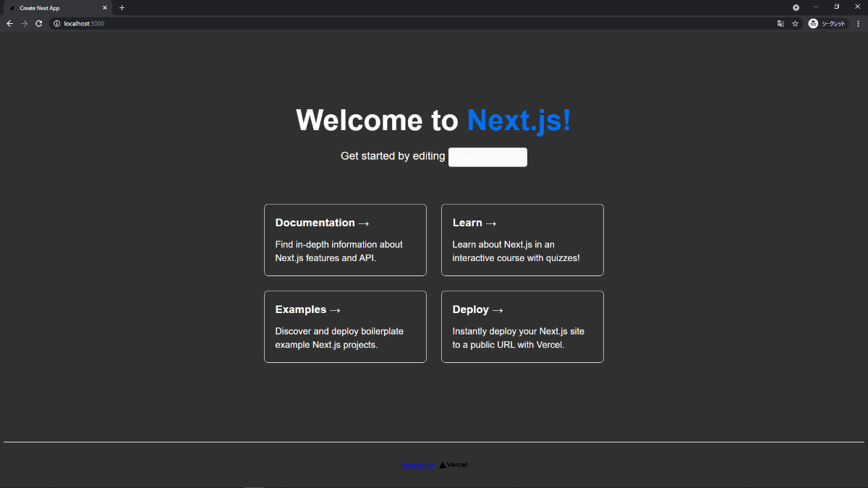Open the Learn card
Screen dimensions: 868x488
point(522,240)
